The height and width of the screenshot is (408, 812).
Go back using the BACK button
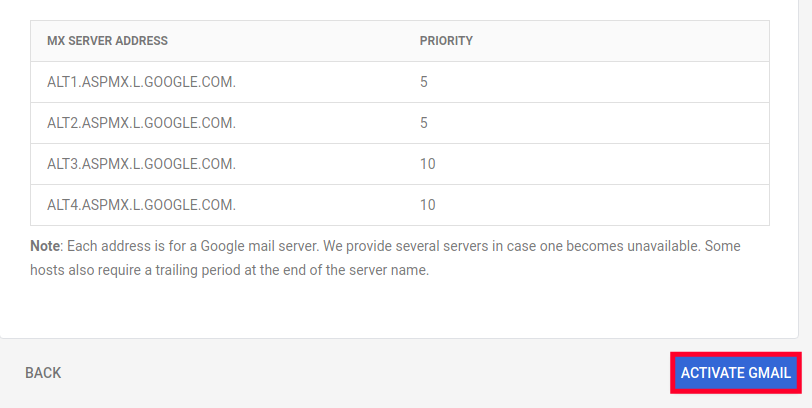43,373
